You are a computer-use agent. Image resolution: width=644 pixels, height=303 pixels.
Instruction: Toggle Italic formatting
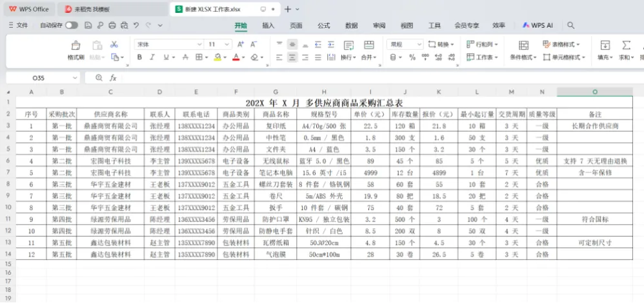[152, 57]
